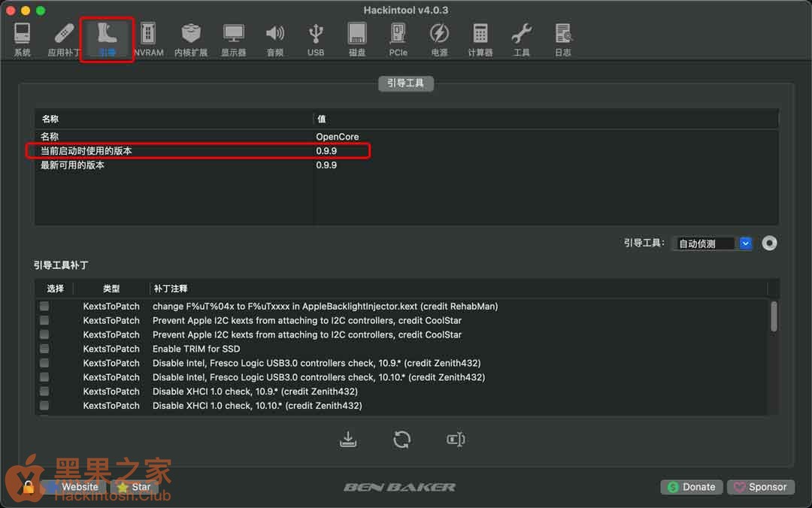The height and width of the screenshot is (508, 812).
Task: Click the download icon below the patch list
Action: (x=348, y=439)
